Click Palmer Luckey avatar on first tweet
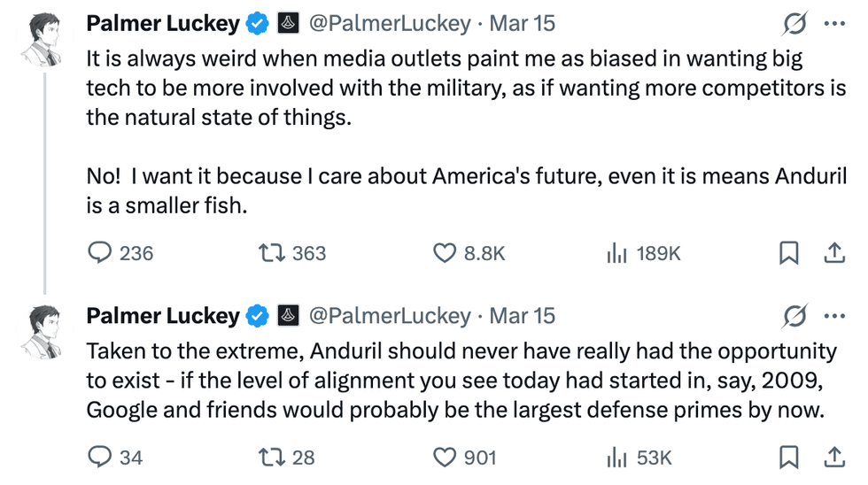This screenshot has height=485, width=868. (x=43, y=40)
